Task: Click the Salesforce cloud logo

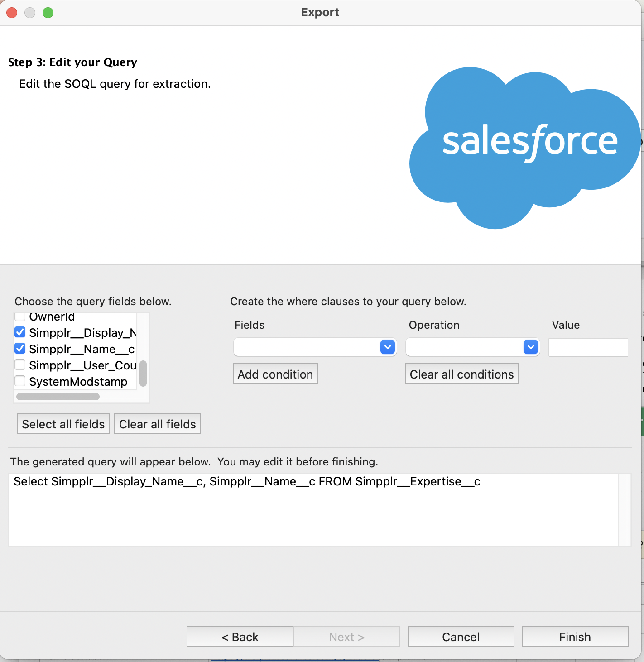Action: point(525,148)
